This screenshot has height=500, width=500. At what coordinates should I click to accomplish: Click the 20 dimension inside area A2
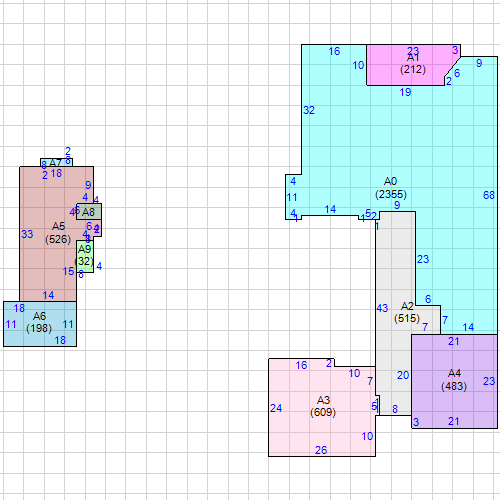[403, 375]
